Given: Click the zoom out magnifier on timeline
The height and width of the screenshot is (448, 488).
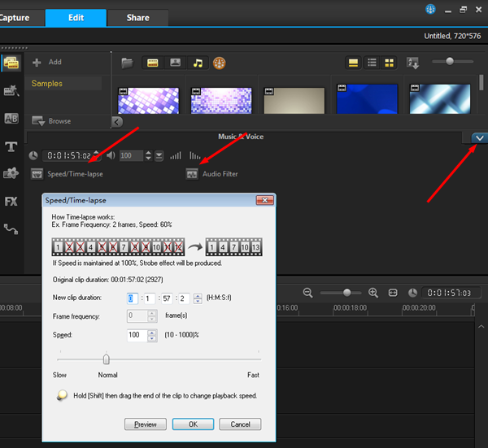Looking at the screenshot, I should 308,293.
